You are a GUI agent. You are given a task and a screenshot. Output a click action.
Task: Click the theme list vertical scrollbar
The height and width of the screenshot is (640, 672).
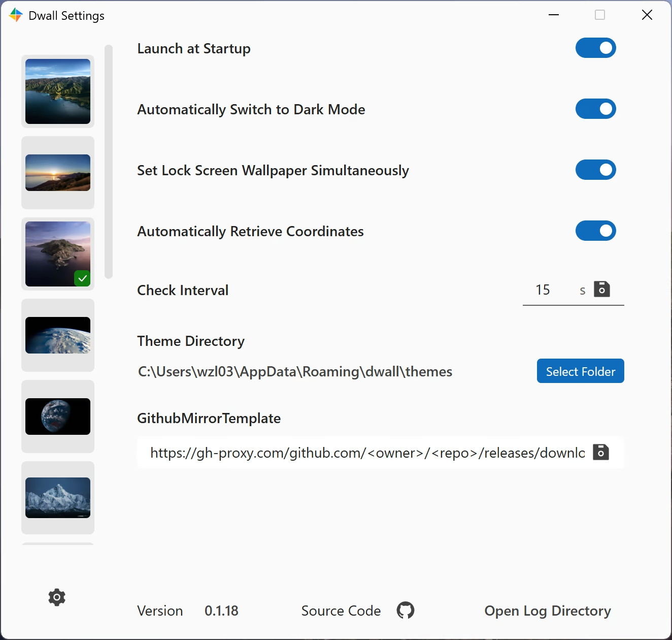pyautogui.click(x=109, y=162)
